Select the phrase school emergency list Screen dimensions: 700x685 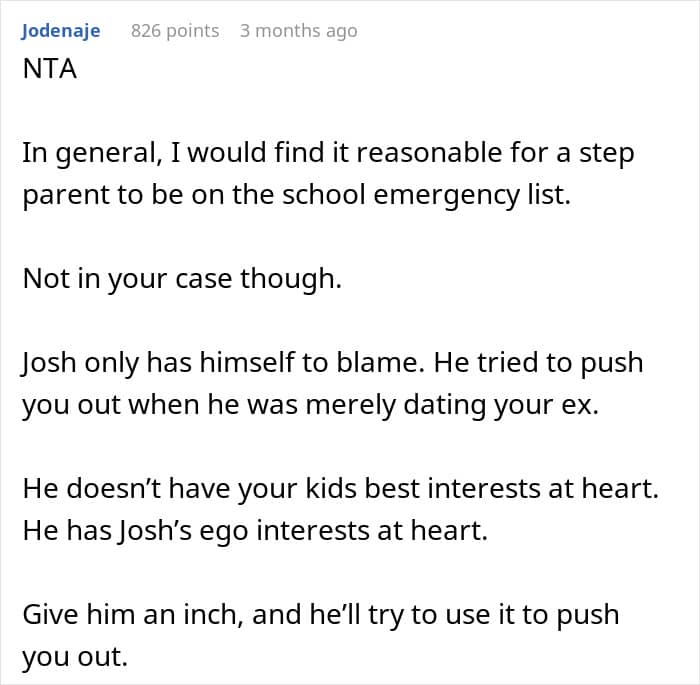426,195
